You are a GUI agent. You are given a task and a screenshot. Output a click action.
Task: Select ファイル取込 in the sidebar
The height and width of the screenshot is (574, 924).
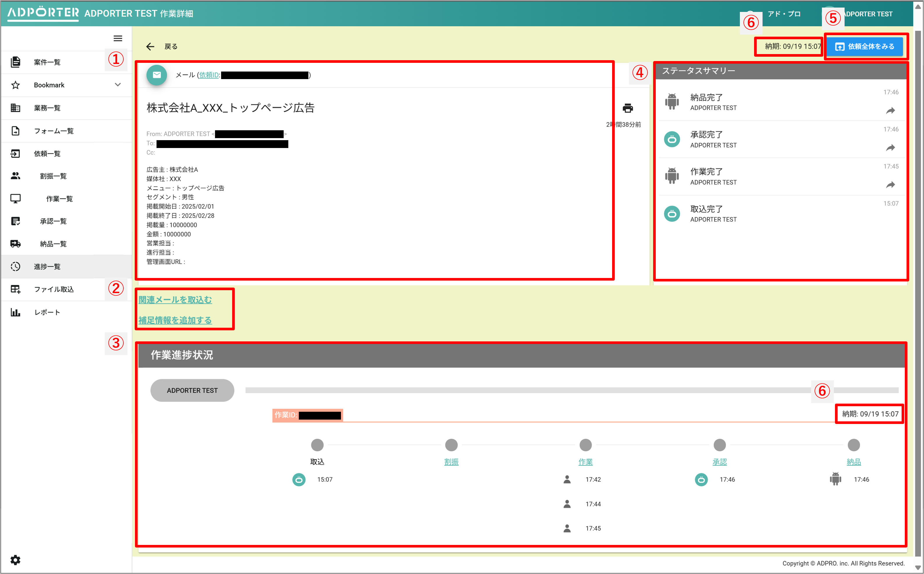coord(54,289)
